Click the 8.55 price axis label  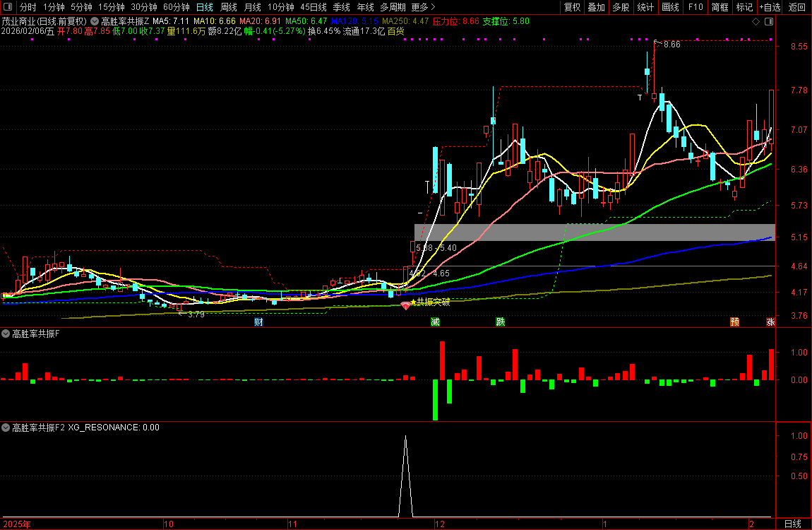point(799,47)
